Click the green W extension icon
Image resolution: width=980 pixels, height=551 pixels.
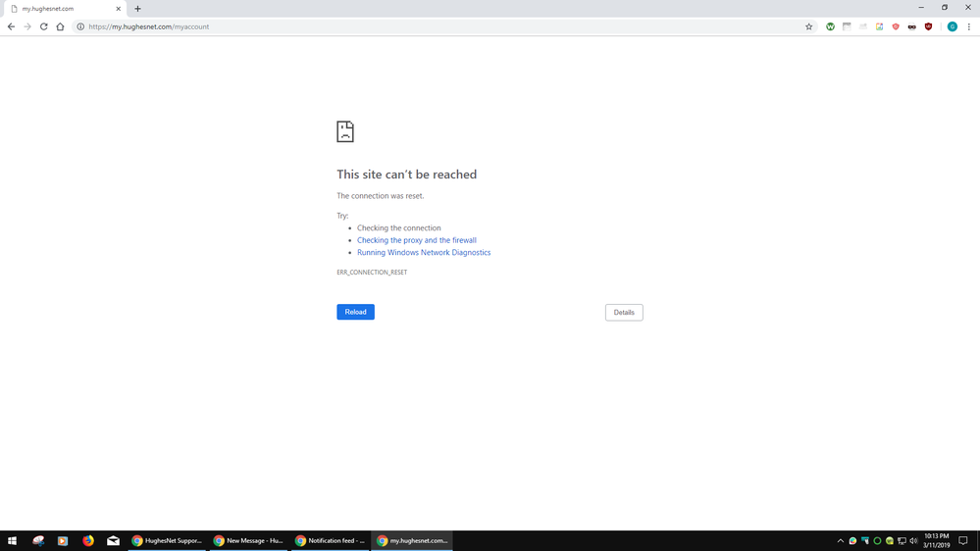click(x=830, y=26)
